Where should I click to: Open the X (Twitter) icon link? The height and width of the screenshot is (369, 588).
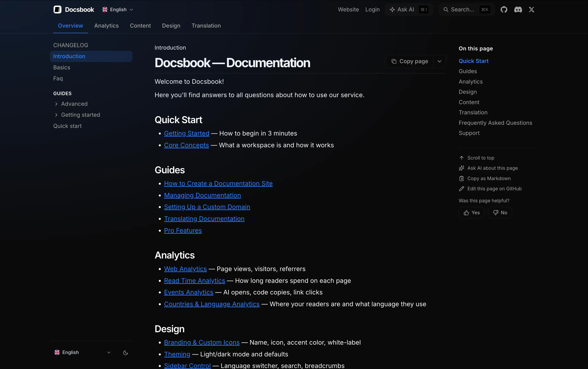coord(531,10)
